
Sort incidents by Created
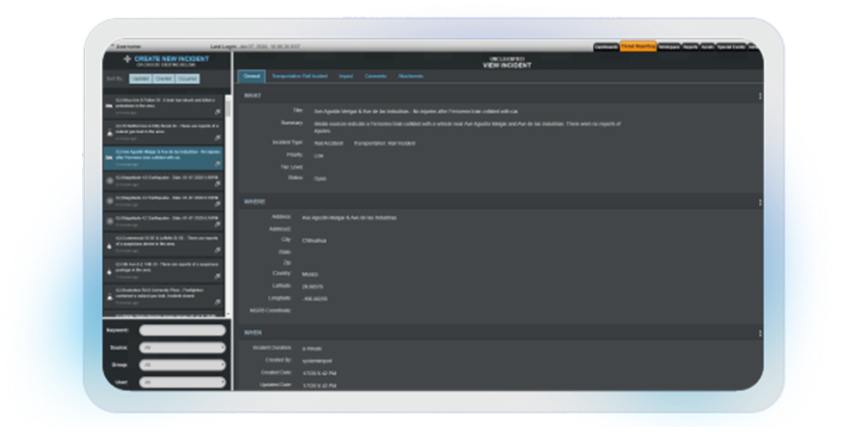coord(162,79)
